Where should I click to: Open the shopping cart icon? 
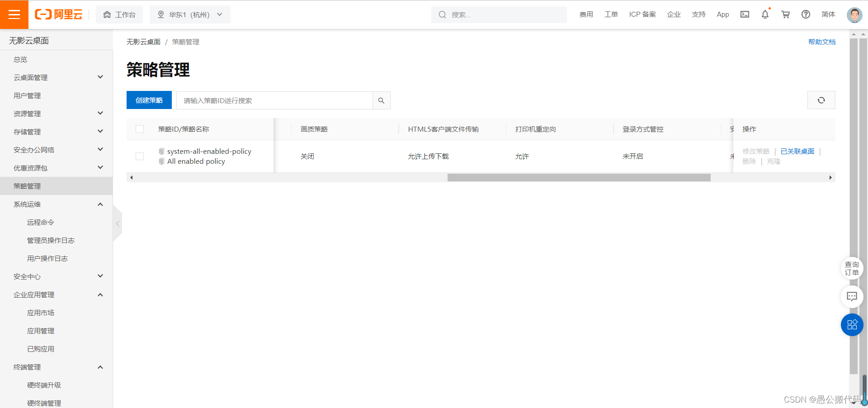click(x=785, y=14)
